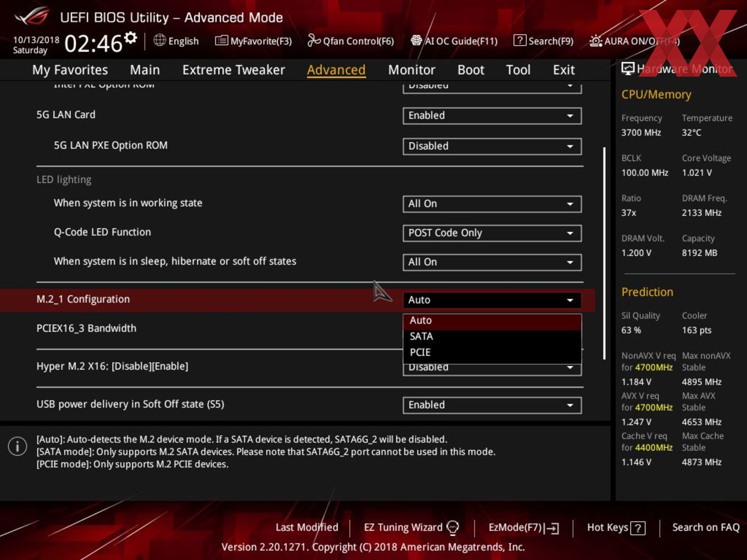Select PCIEX16_3 Bandwidth setting label
Viewport: 747px width, 560px height.
[x=86, y=328]
